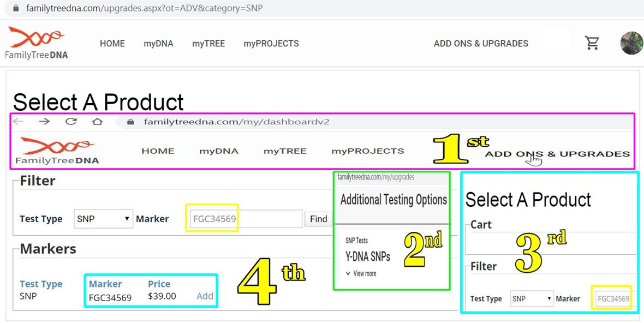Click Marker field containing FGC34569

pyautogui.click(x=246, y=219)
